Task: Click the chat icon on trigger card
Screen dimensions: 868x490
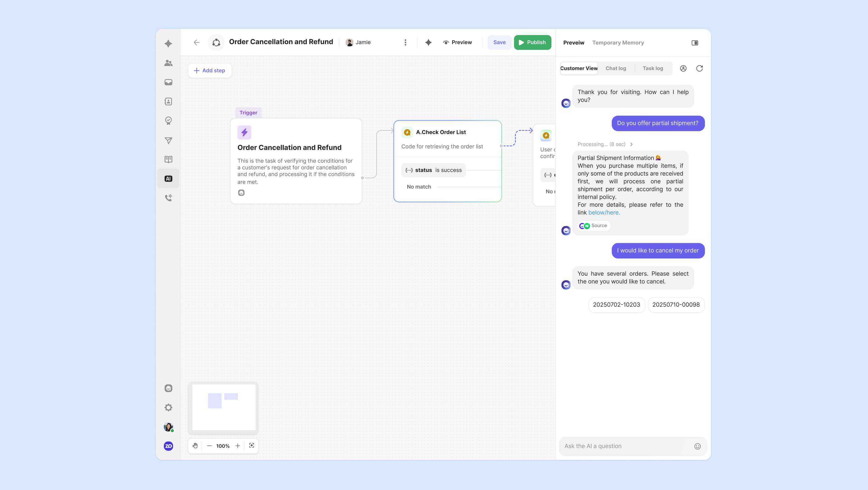Action: pos(241,193)
